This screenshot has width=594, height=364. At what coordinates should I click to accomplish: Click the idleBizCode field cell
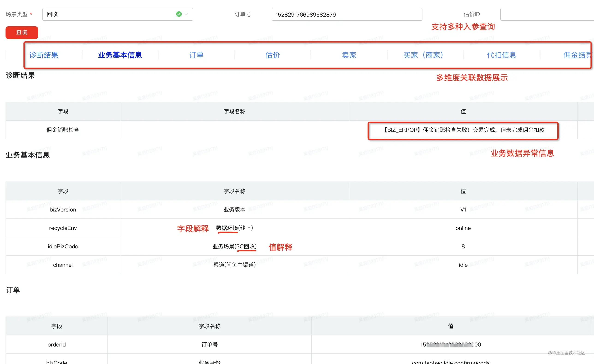click(63, 247)
